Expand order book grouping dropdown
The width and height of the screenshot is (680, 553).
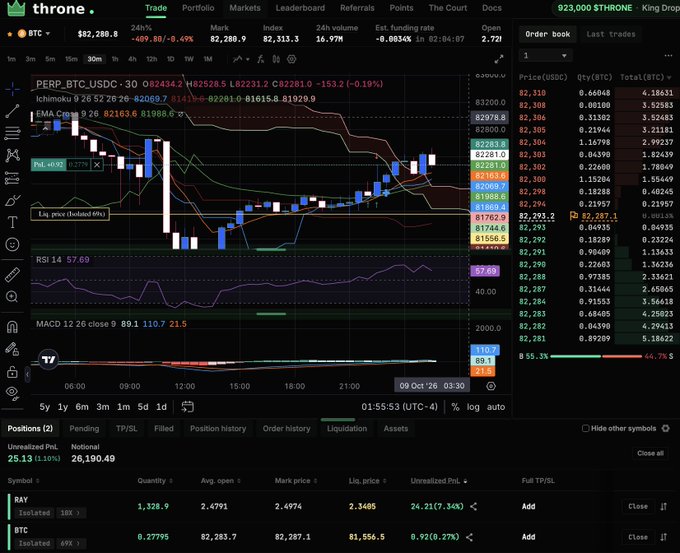pyautogui.click(x=546, y=56)
